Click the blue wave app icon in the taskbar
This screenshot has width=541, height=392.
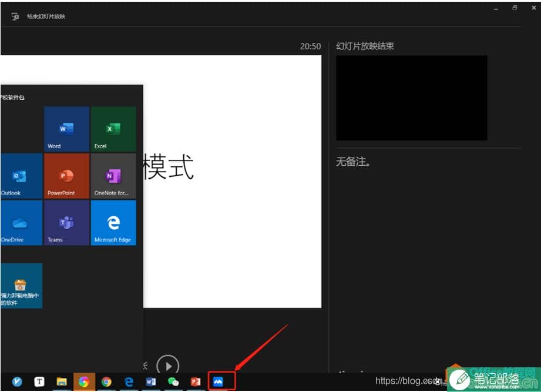(218, 381)
